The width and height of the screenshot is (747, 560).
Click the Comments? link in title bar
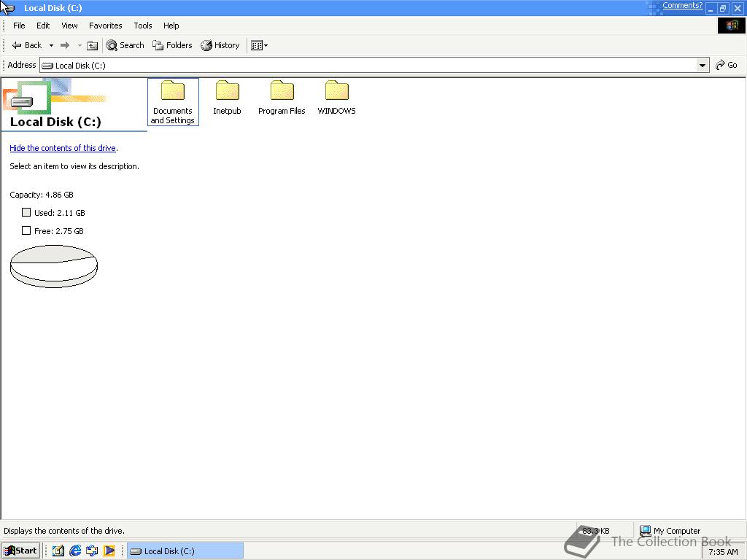(682, 6)
